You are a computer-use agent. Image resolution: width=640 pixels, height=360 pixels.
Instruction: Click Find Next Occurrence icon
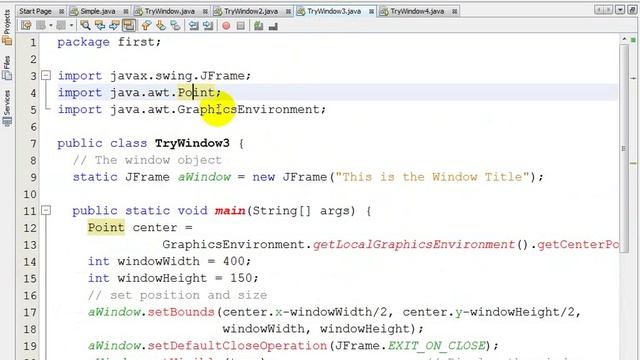coord(114,26)
